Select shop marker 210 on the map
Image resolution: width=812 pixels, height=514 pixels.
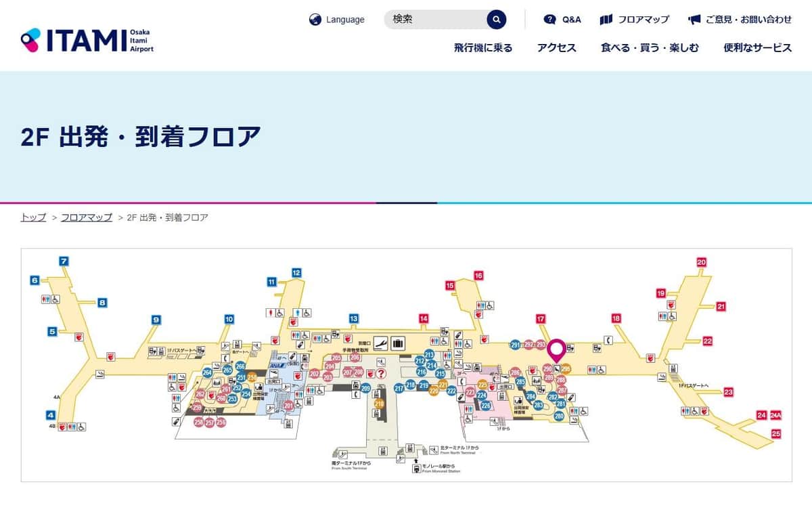click(379, 404)
